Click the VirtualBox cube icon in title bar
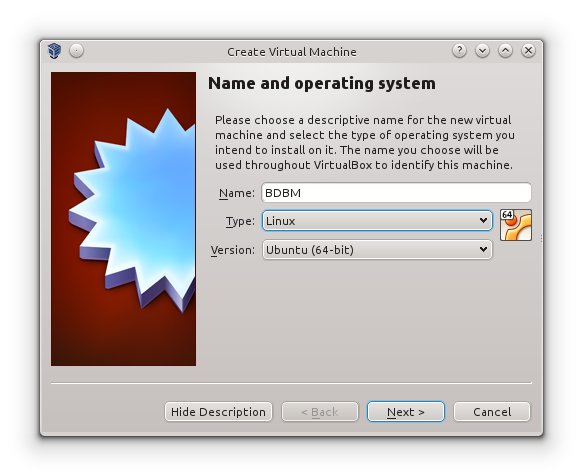This screenshot has width=583, height=476. [54, 51]
